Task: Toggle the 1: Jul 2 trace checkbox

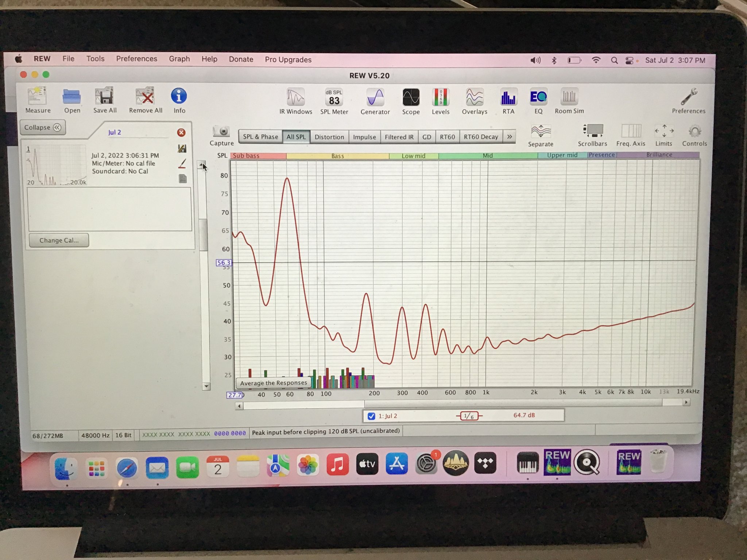Action: click(371, 416)
